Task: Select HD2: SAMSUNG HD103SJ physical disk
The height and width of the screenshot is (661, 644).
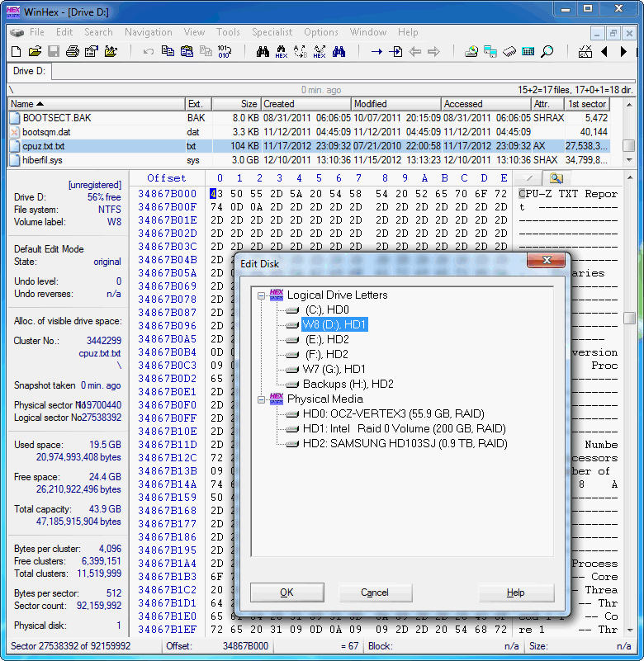Action: 405,443
